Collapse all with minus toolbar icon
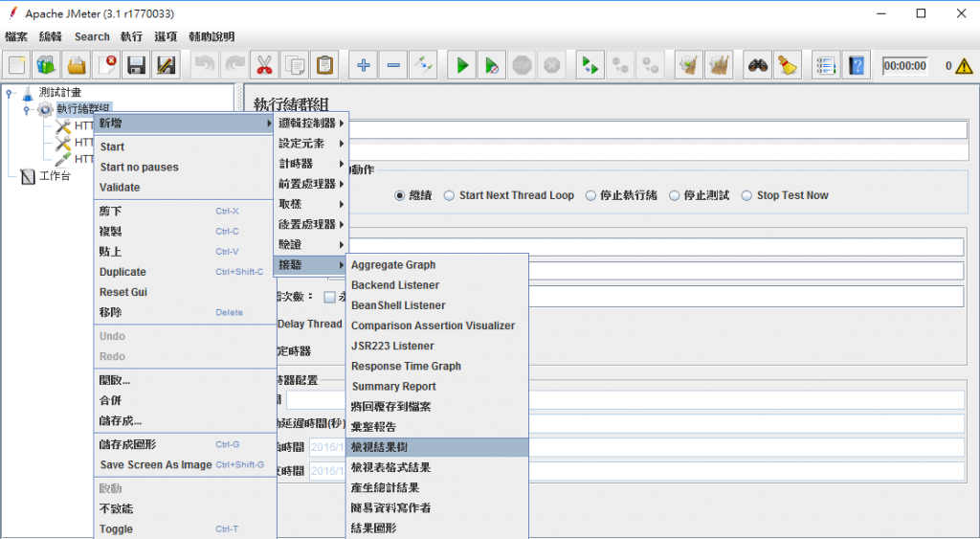The height and width of the screenshot is (539, 980). pyautogui.click(x=393, y=65)
